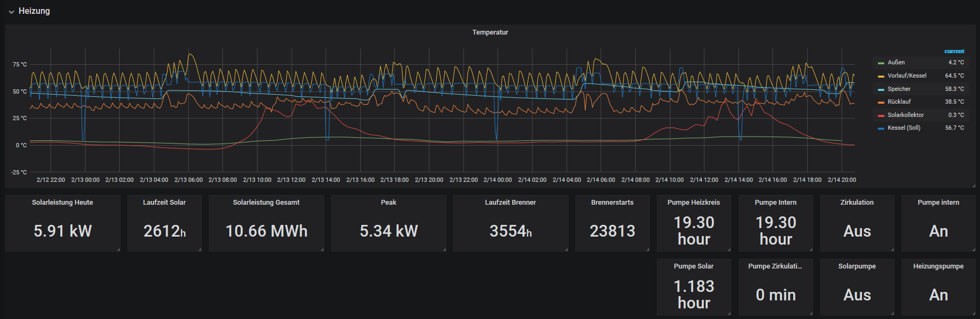This screenshot has height=319, width=980.
Task: Open the Solarleistung Gesamt panel title
Action: click(x=266, y=203)
